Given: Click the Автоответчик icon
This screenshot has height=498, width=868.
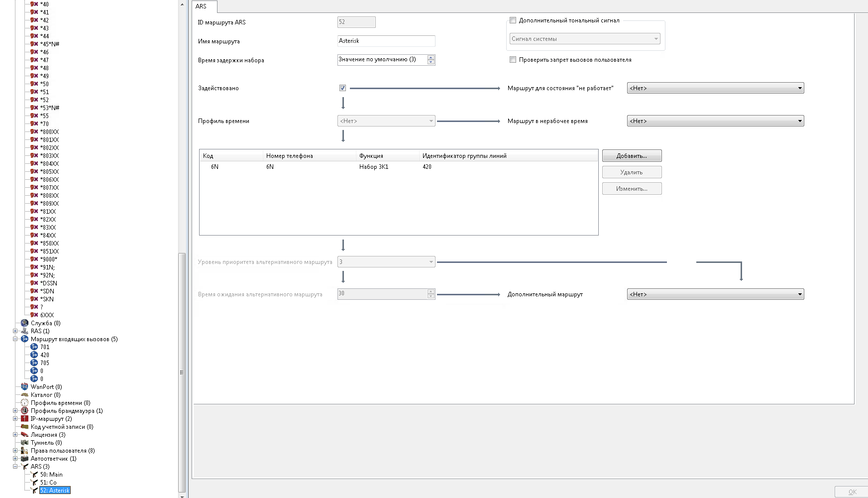Looking at the screenshot, I should [24, 458].
